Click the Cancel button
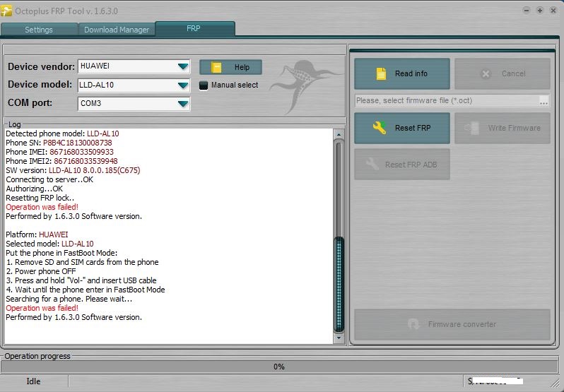This screenshot has height=392, width=564. 502,73
